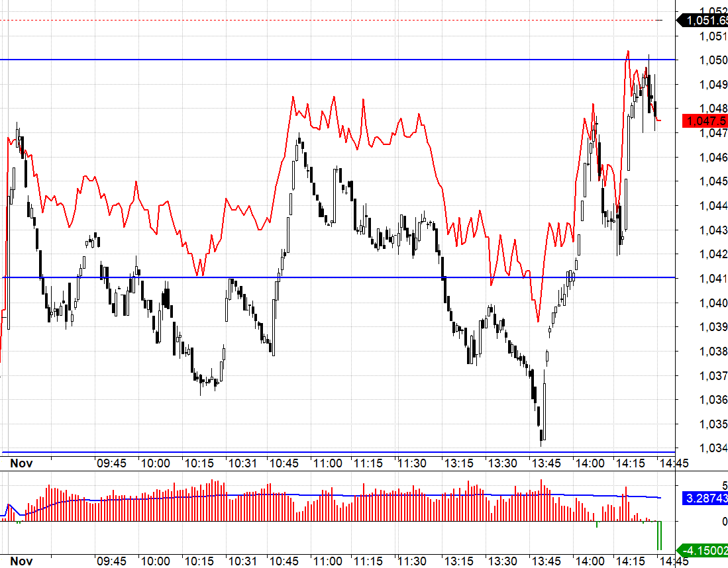Click the blue 3.28743 indicator value label
The image size is (728, 568).
[706, 497]
